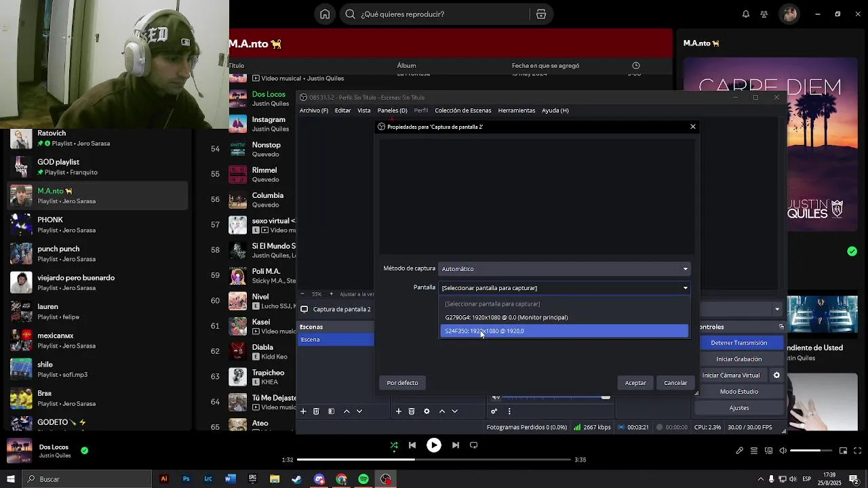Screen dimensions: 868x488
Task: Open audio mixer three-dot menu
Action: click(x=509, y=411)
